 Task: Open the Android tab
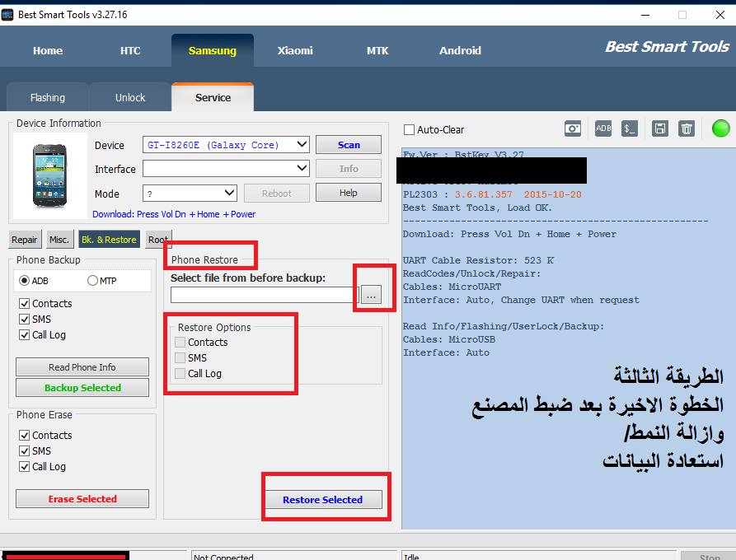pos(460,51)
